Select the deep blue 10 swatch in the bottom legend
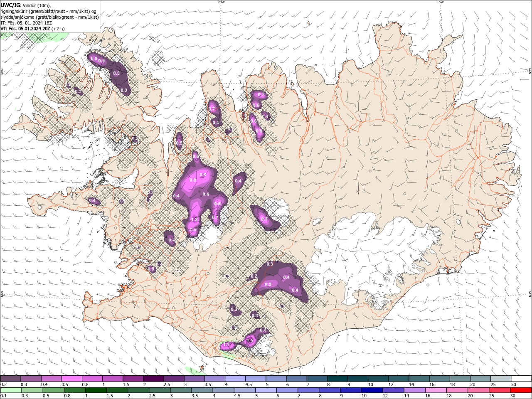The height and width of the screenshot is (399, 532). tap(372, 390)
